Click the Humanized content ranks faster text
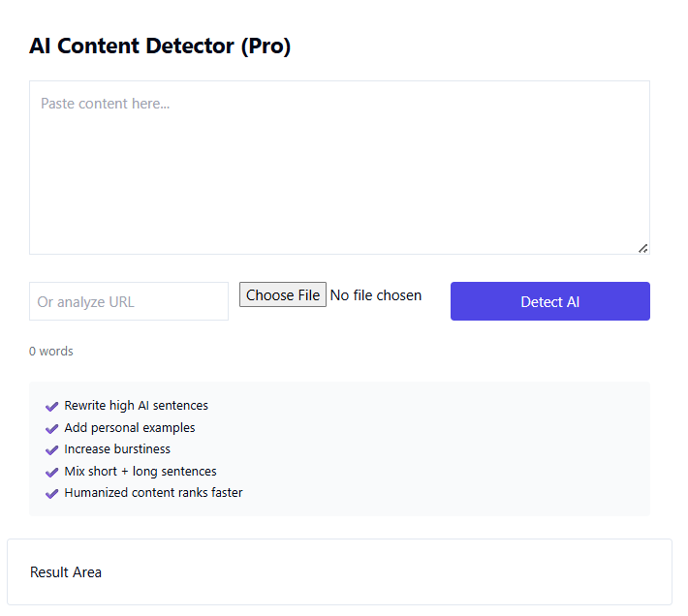This screenshot has height=616, width=688. (153, 493)
